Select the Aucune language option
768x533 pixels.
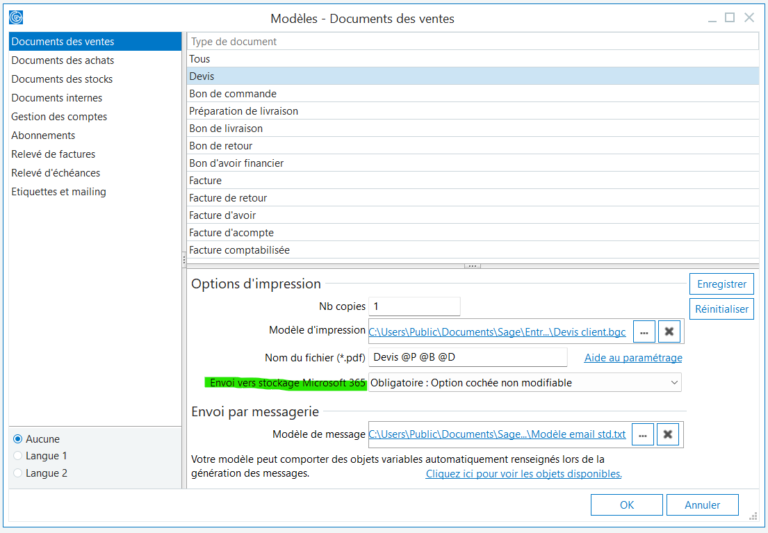click(x=18, y=439)
